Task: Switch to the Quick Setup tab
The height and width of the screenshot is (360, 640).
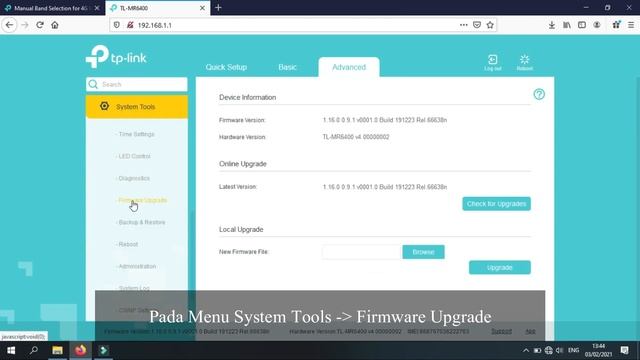Action: [226, 67]
